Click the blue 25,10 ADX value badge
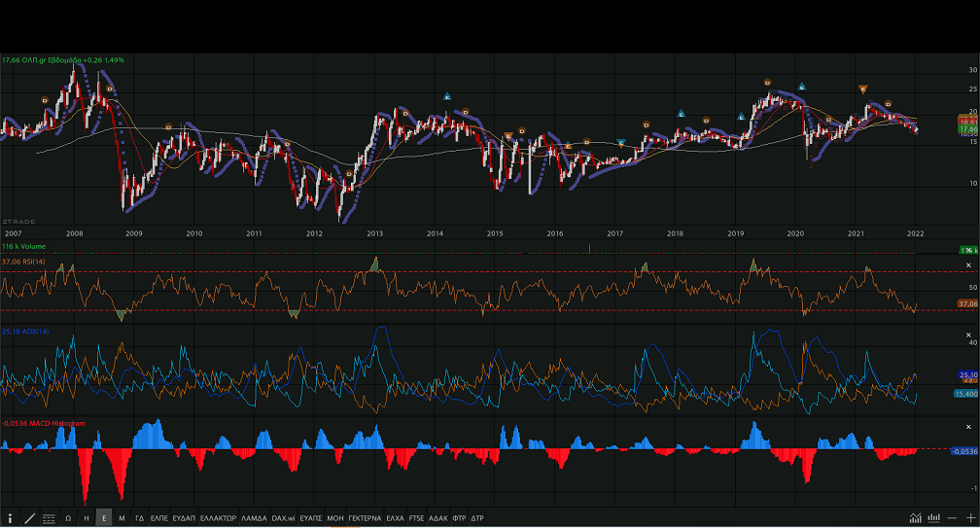This screenshot has height=528, width=980. tap(968, 375)
